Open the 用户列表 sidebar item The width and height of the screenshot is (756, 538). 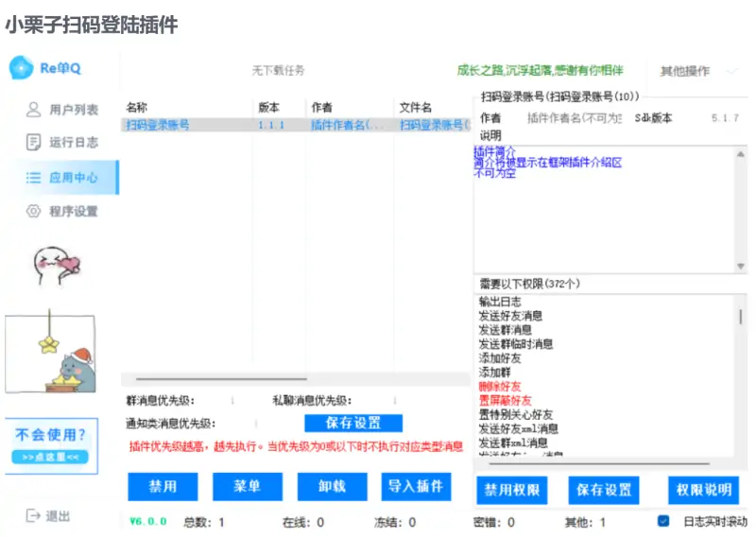click(62, 110)
